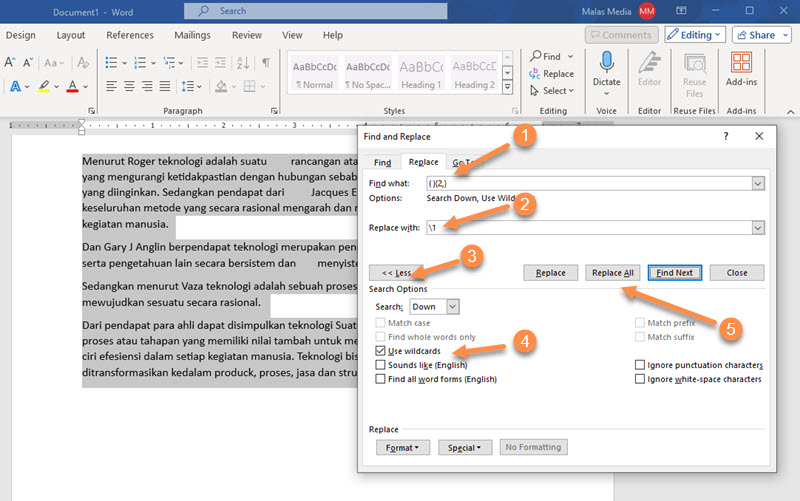Click the Dictate microphone icon

point(606,63)
